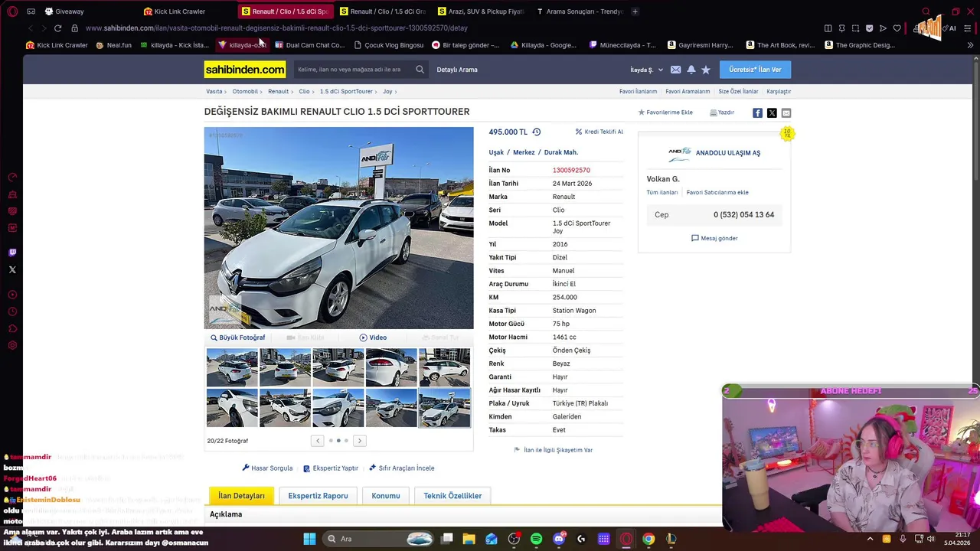Open Spotify from the taskbar
Image resolution: width=980 pixels, height=551 pixels.
pos(536,539)
